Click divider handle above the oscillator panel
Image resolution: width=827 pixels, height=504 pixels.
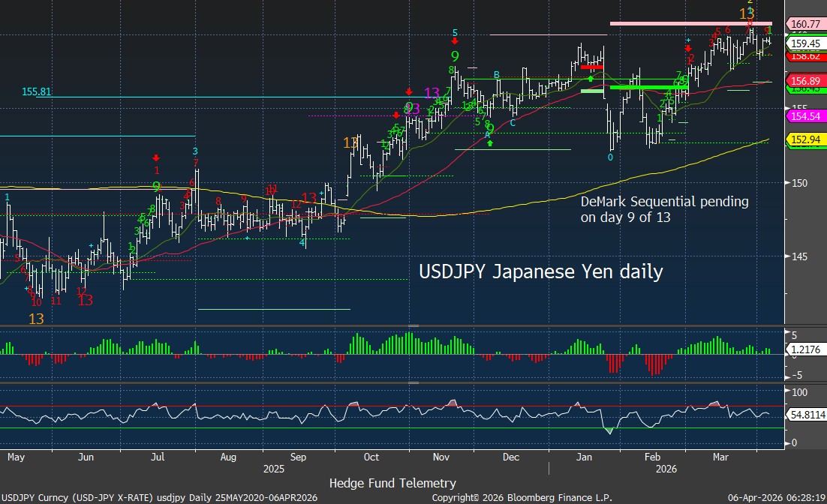tap(412, 382)
